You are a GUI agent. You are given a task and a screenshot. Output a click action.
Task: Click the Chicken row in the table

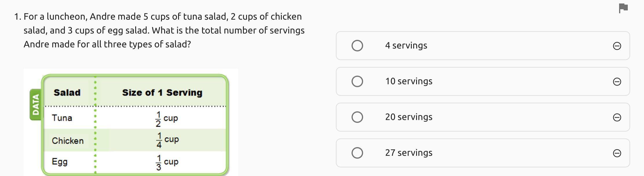(x=68, y=141)
